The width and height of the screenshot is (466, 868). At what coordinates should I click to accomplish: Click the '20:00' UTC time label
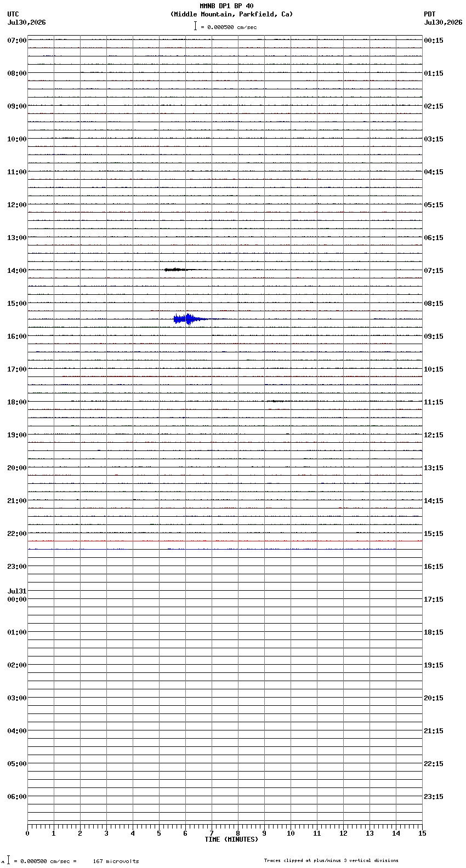point(17,468)
